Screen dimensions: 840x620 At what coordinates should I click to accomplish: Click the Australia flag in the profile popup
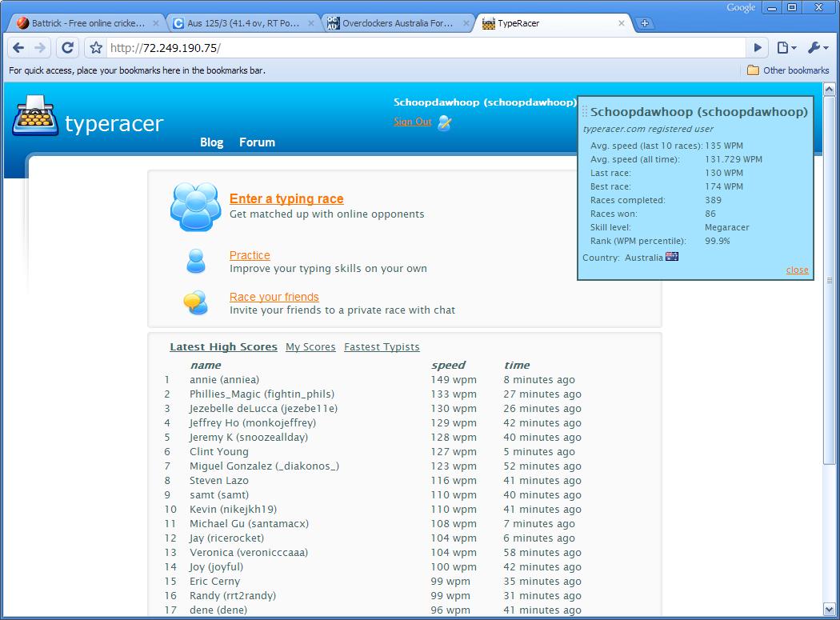click(672, 257)
